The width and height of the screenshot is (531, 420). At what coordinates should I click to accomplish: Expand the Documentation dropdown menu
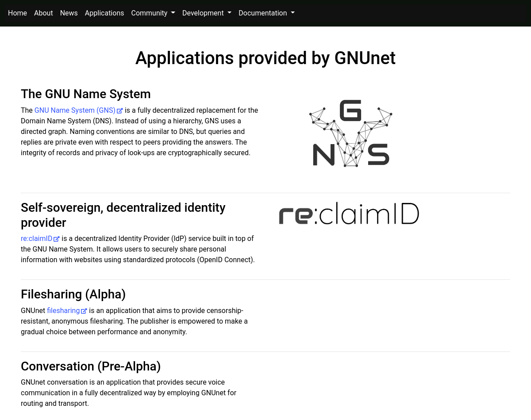point(266,13)
